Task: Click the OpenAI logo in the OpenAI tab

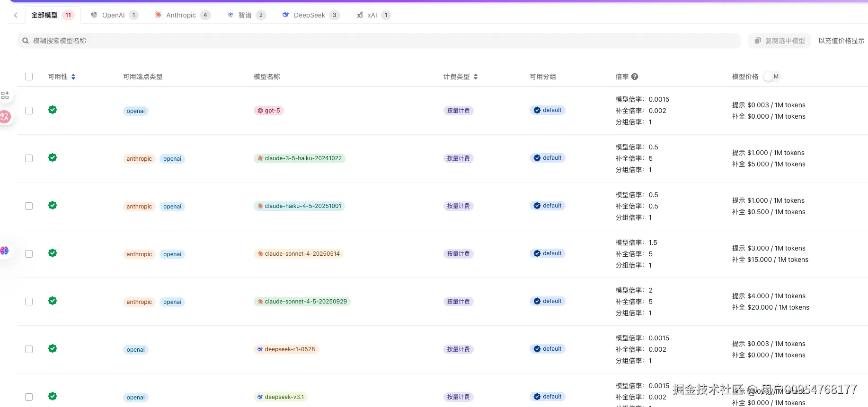Action: (x=94, y=15)
